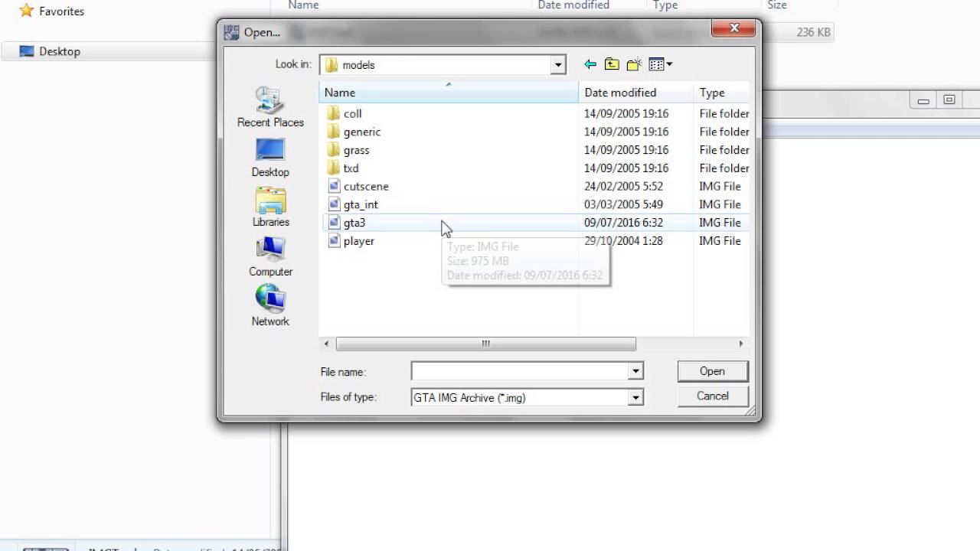
Task: Open the View Menu icon
Action: (656, 64)
